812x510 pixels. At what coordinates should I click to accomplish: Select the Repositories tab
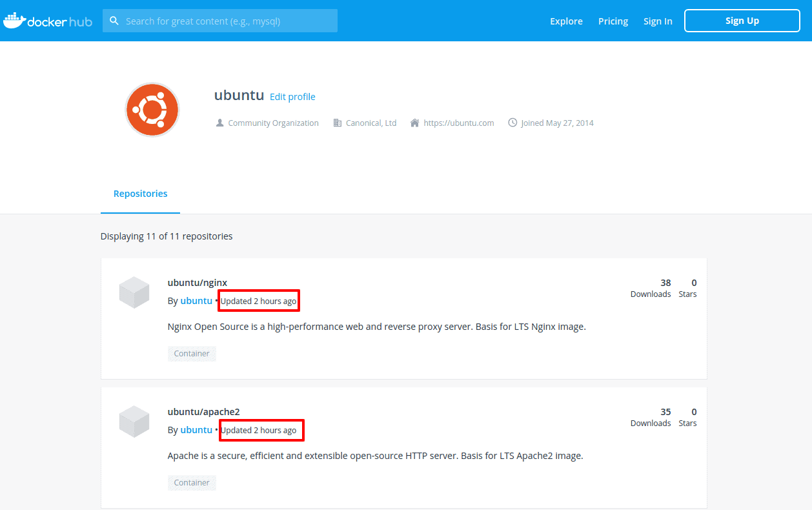(140, 194)
